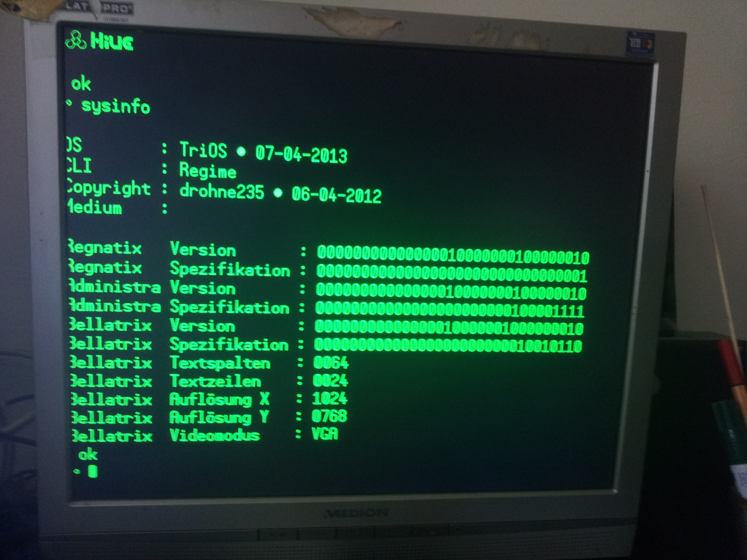Click the MEDION logo on monitor bezel
This screenshot has width=747, height=560.
pyautogui.click(x=356, y=514)
